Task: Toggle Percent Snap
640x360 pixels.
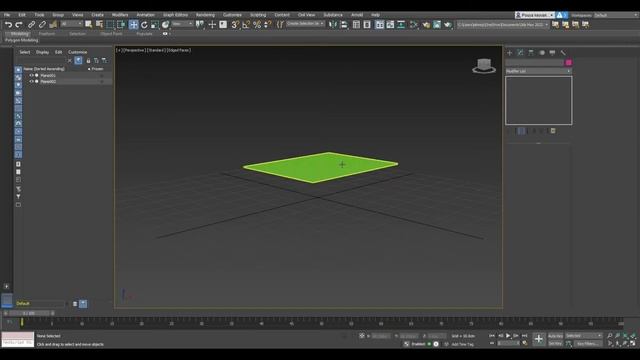Action: [257, 24]
